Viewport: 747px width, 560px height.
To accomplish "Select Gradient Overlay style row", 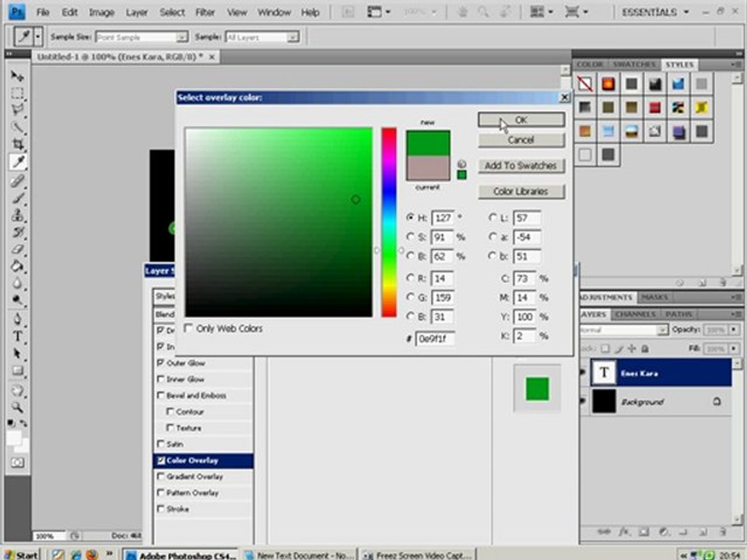I will coord(203,476).
